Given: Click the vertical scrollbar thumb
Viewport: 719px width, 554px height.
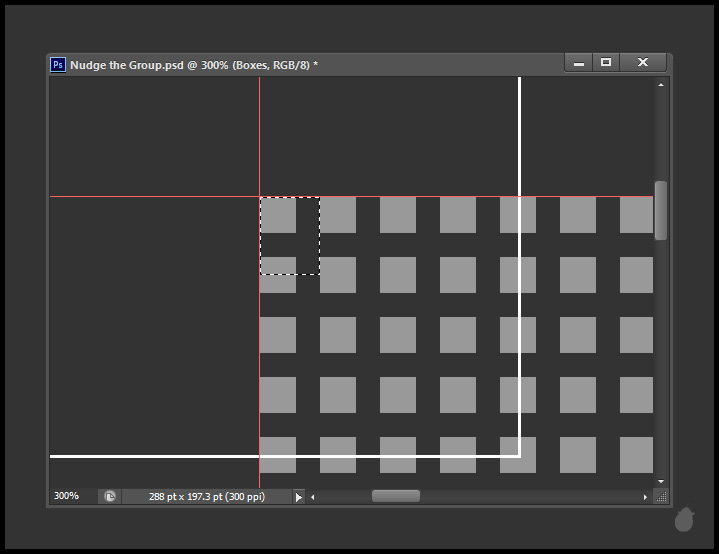Looking at the screenshot, I should (661, 210).
